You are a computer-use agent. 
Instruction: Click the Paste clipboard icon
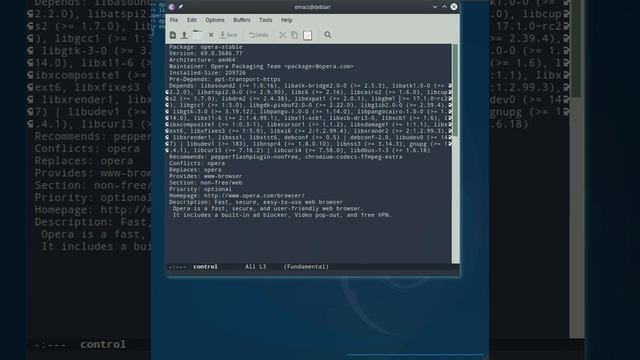tap(307, 35)
